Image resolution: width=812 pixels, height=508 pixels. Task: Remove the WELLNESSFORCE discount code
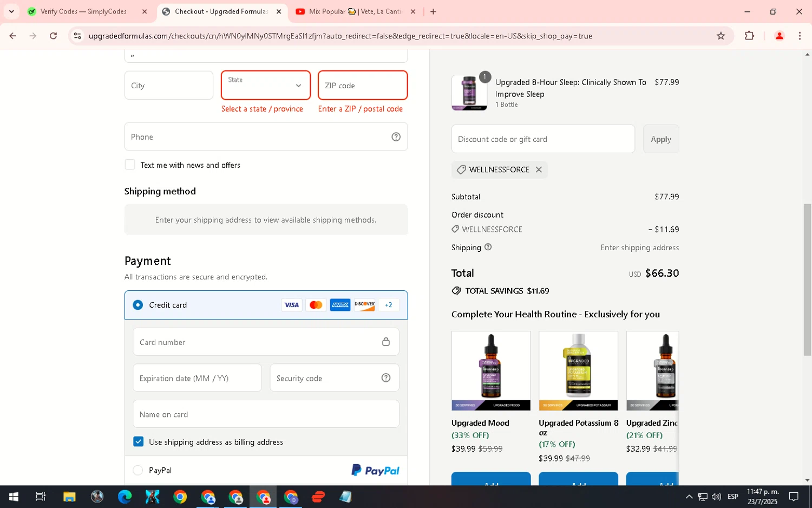pos(539,170)
